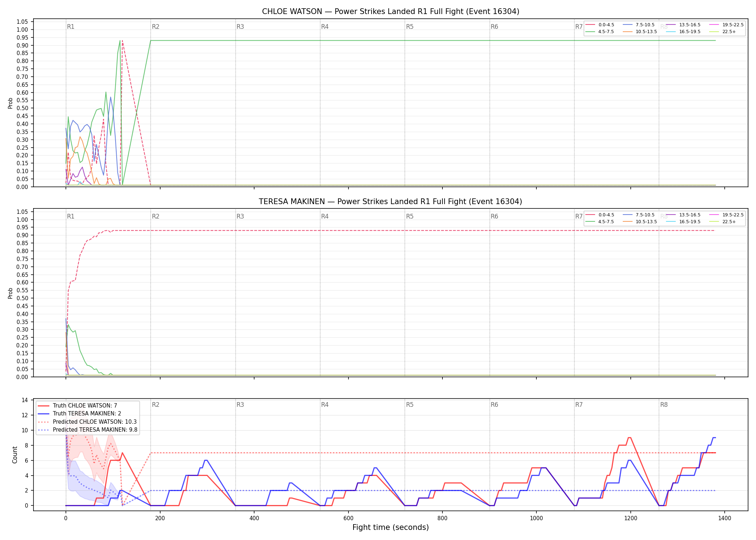Image resolution: width=756 pixels, height=540 pixels.
Task: Select 'Predicted TERESA MAKINEN: 9.8' legend entry
Action: pyautogui.click(x=95, y=430)
